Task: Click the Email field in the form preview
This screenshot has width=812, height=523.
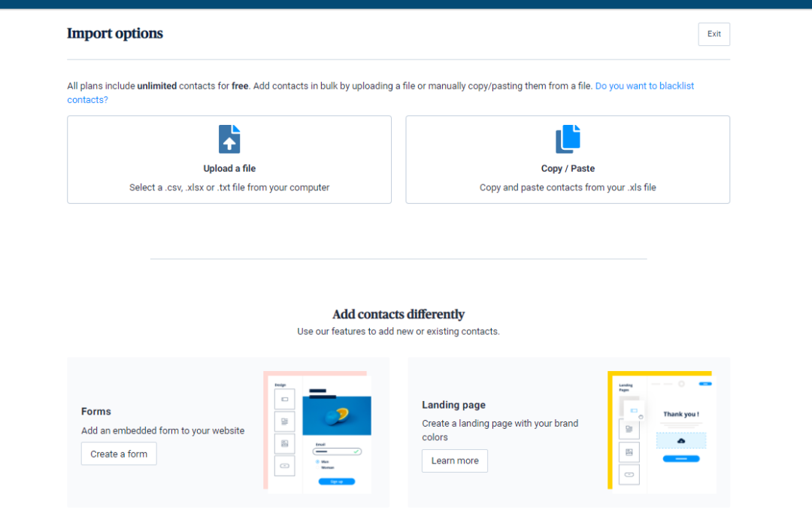Action: coord(337,452)
